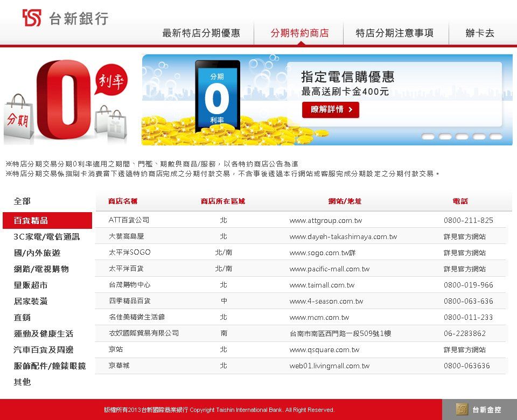Select the first banner carousel dot
The image size is (517, 420).
point(428,136)
